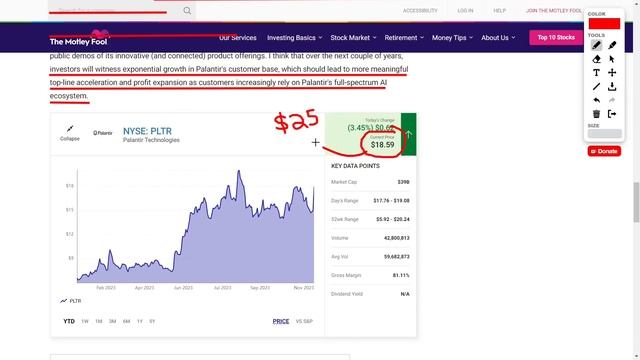
Task: Open Our Services menu item
Action: pos(238,38)
